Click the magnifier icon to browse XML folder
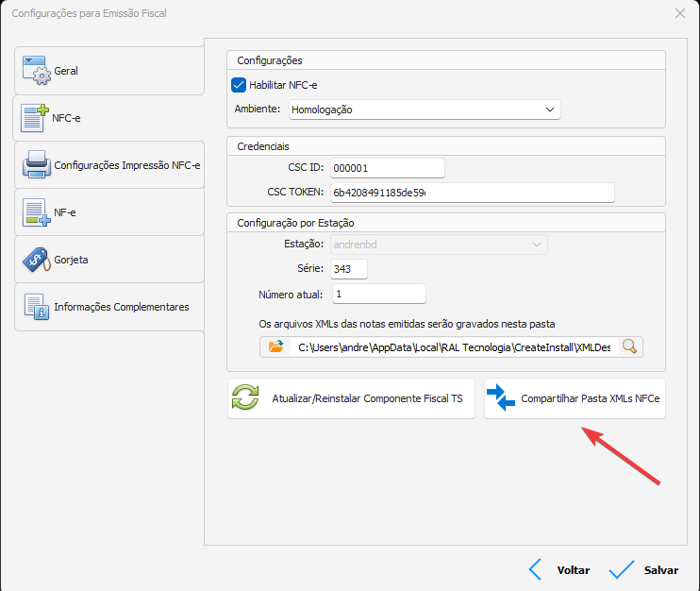700x591 pixels. point(629,346)
